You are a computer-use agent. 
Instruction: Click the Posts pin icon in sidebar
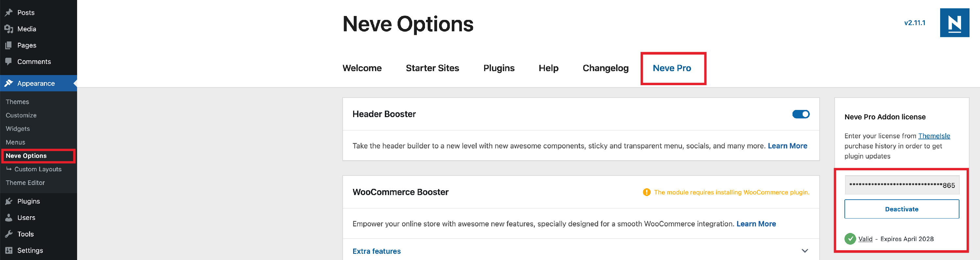[8, 12]
